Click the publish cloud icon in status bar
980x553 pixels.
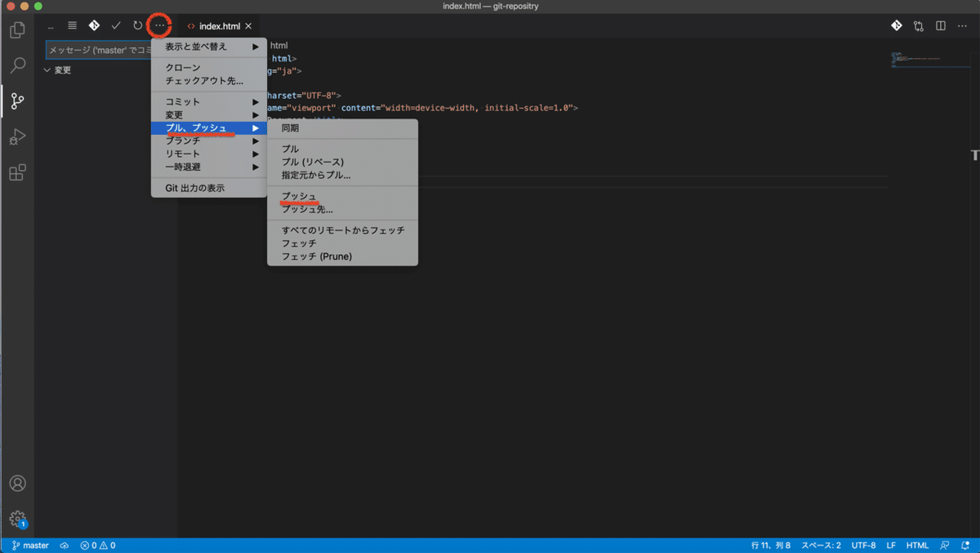(65, 545)
